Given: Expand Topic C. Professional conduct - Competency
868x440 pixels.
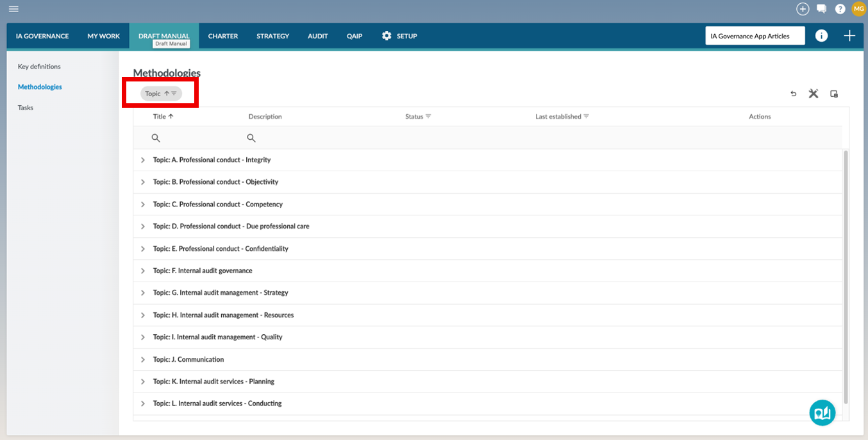Looking at the screenshot, I should coord(143,204).
